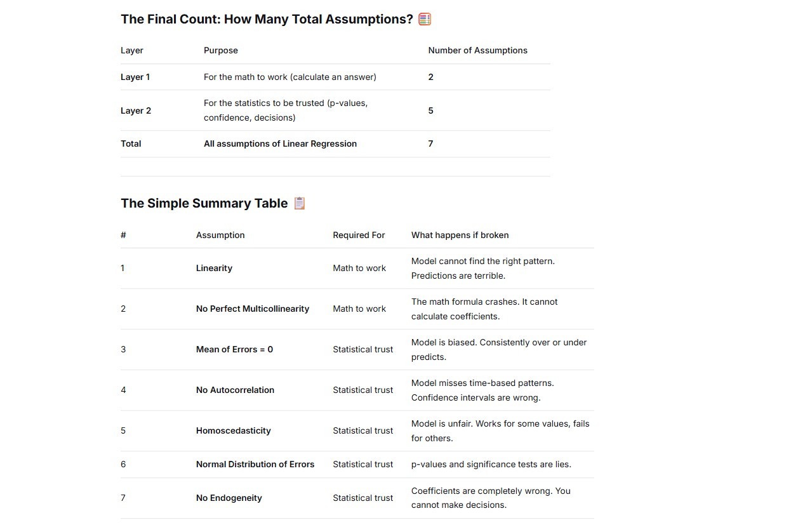Click the 'Number of Assumptions' column header
The height and width of the screenshot is (532, 791).
[477, 50]
